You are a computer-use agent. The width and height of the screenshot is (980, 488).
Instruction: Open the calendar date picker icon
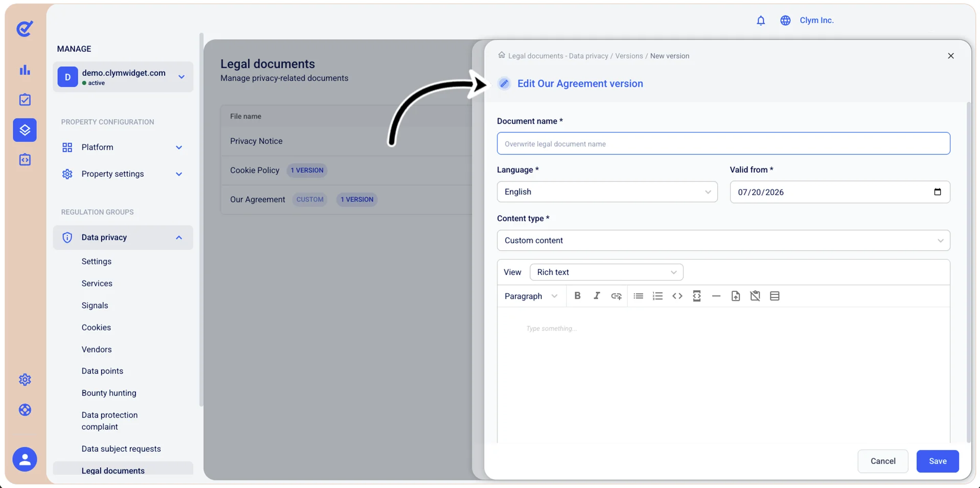click(937, 192)
